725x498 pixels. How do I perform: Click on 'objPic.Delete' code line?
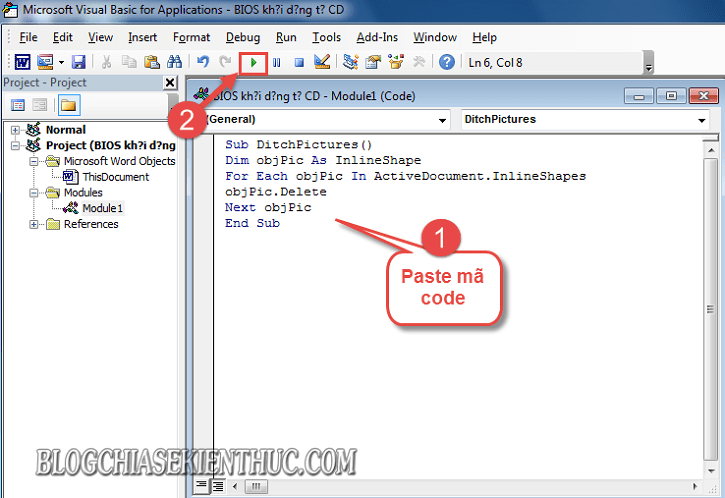276,192
